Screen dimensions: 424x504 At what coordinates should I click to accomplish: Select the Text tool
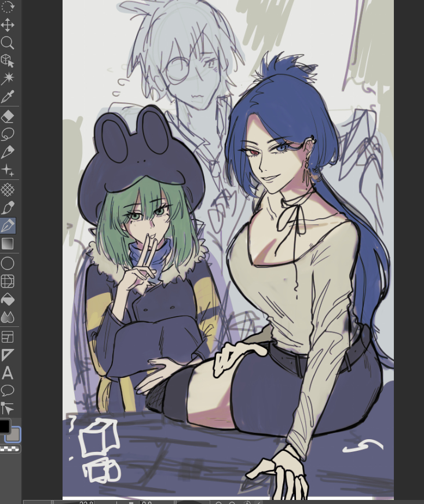[x=8, y=373]
